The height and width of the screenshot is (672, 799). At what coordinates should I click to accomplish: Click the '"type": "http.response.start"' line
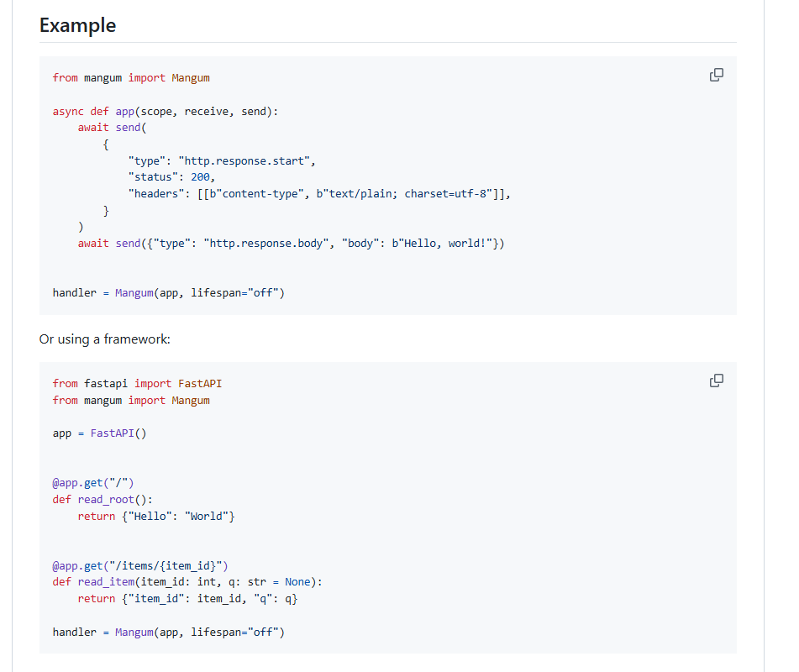[222, 161]
